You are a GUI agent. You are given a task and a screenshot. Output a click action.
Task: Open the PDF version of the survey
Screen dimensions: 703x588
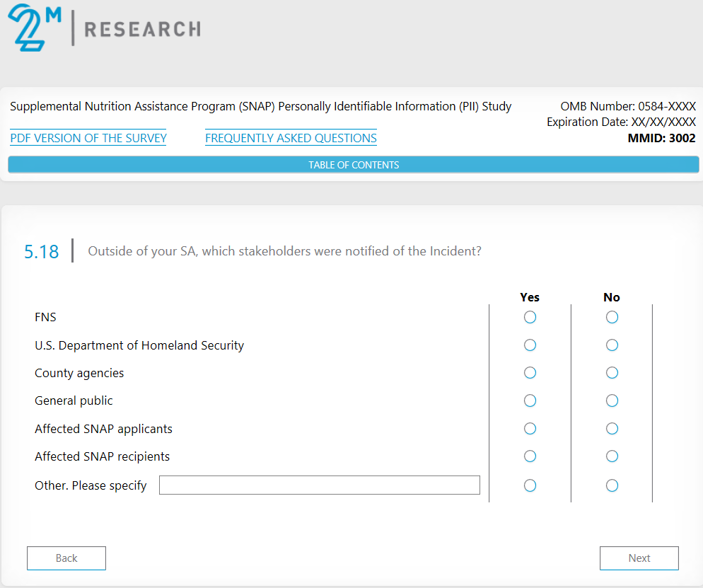pyautogui.click(x=88, y=138)
